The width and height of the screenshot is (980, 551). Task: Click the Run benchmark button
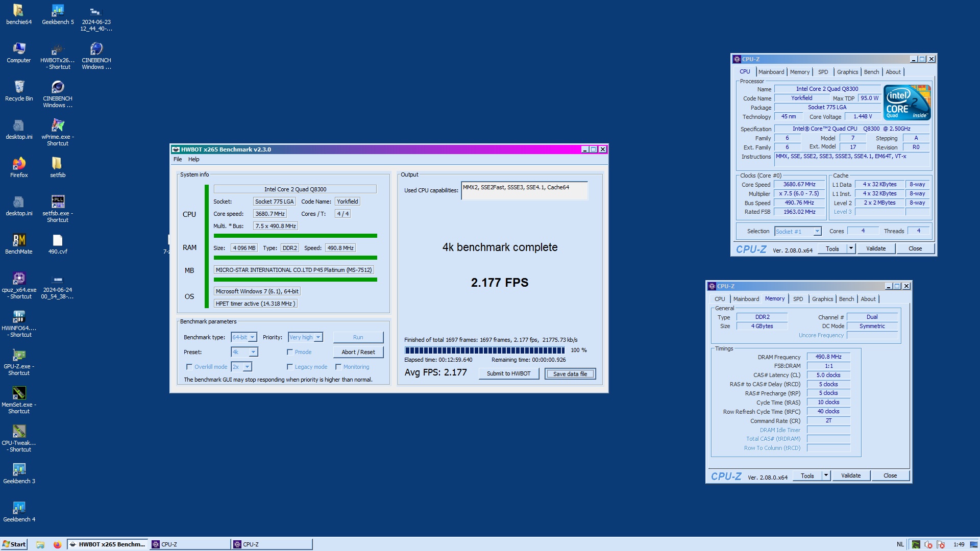358,337
